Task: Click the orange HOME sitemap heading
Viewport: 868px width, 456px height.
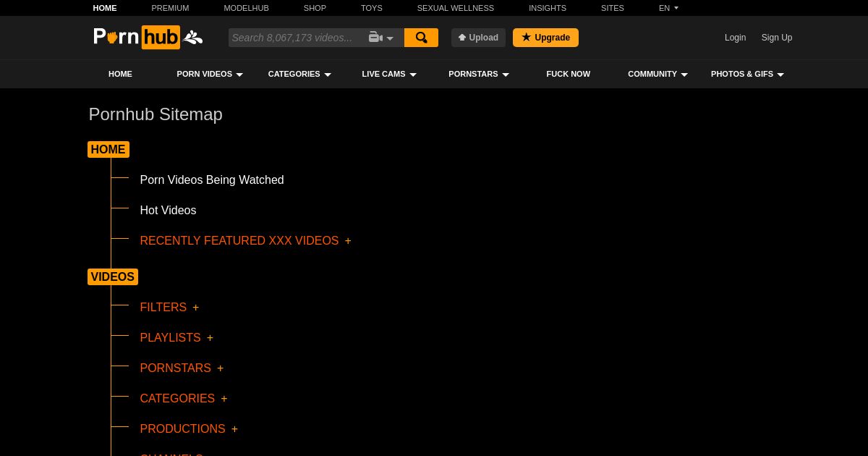Action: pos(109,149)
